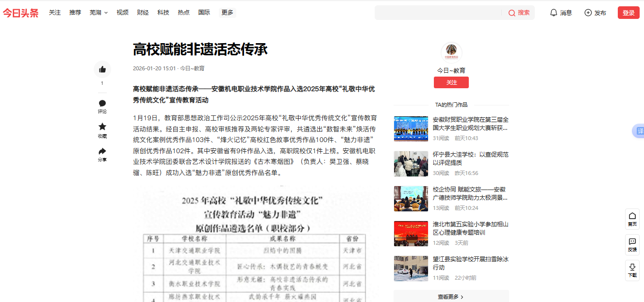Image resolution: width=644 pixels, height=302 pixels.
Task: Click the search magnifier icon
Action: 512,13
